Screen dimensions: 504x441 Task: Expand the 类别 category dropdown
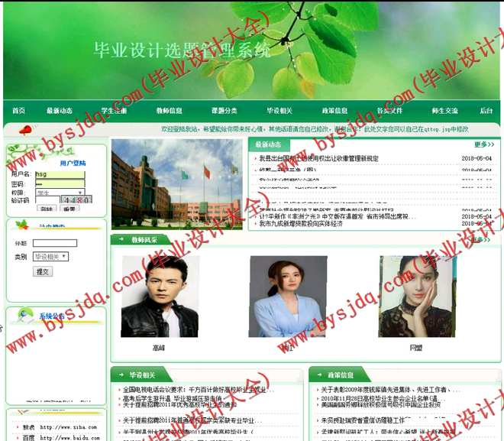(x=50, y=256)
